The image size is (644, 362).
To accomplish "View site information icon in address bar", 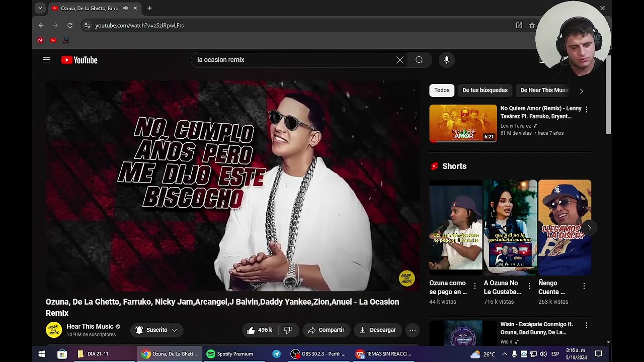I will click(87, 25).
